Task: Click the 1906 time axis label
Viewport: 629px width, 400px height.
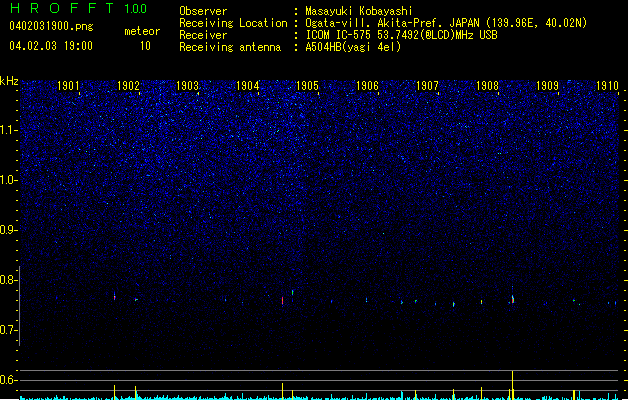Action: pyautogui.click(x=367, y=85)
